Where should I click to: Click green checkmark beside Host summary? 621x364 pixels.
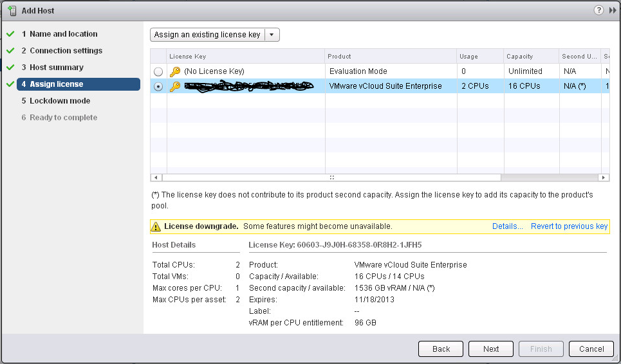tap(11, 68)
